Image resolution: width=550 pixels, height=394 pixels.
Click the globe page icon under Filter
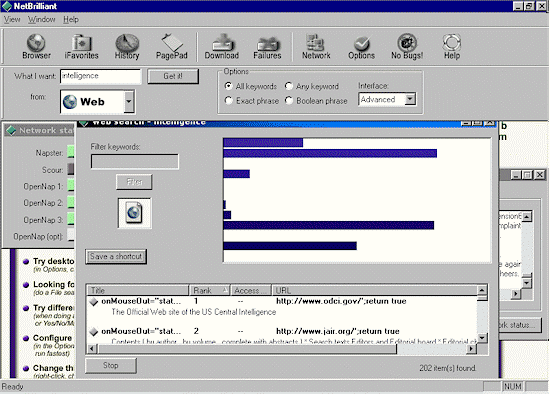[x=135, y=213]
